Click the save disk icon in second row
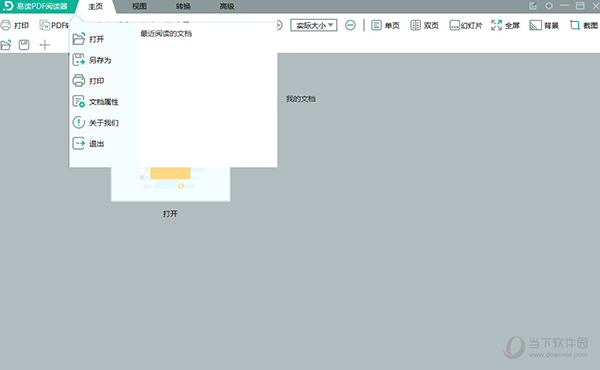Screen dimensions: 600x370 pos(24,45)
